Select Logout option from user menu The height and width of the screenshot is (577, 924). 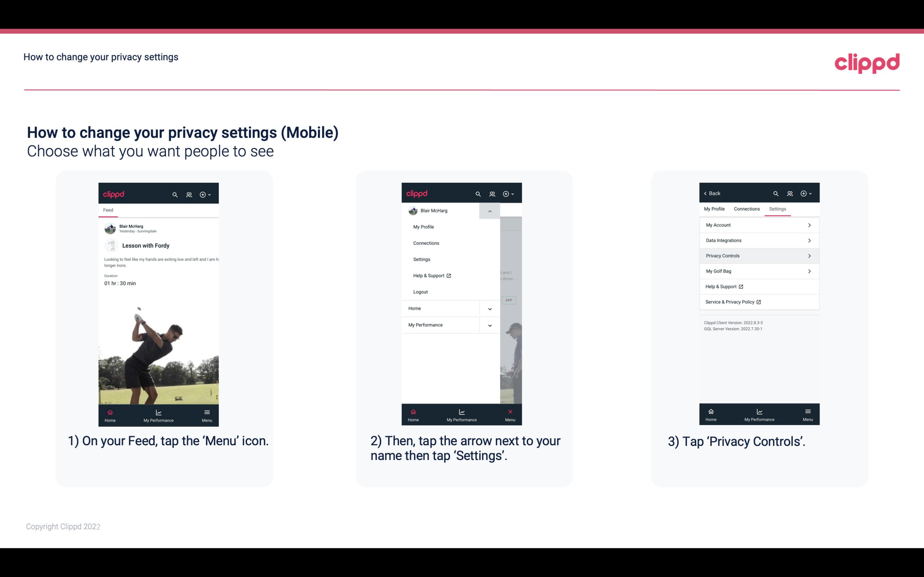(x=420, y=292)
